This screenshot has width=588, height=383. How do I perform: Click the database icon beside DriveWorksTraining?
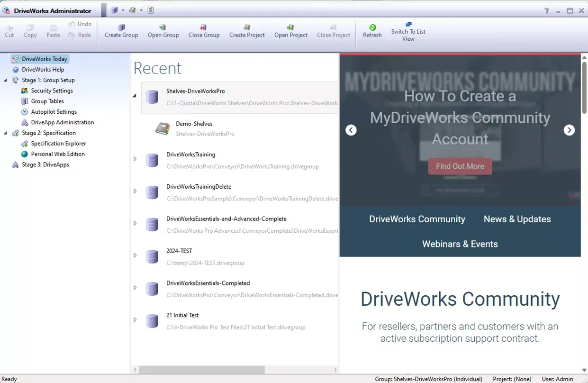pyautogui.click(x=152, y=160)
